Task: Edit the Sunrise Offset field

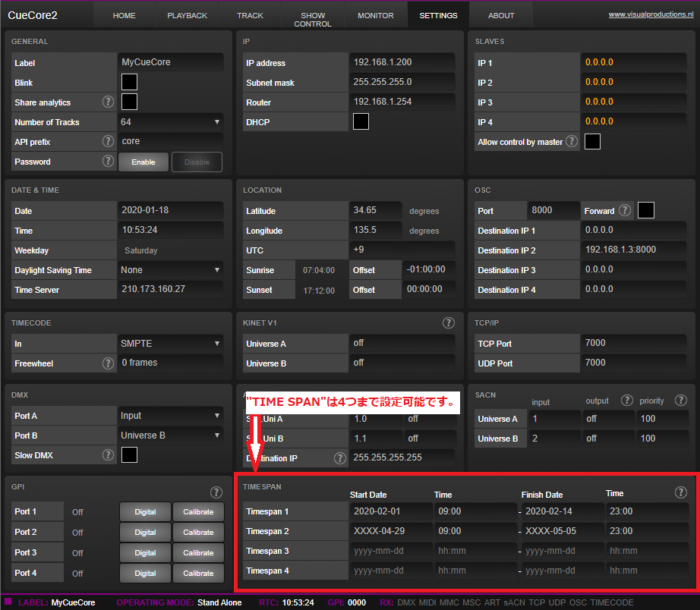Action: coord(429,269)
